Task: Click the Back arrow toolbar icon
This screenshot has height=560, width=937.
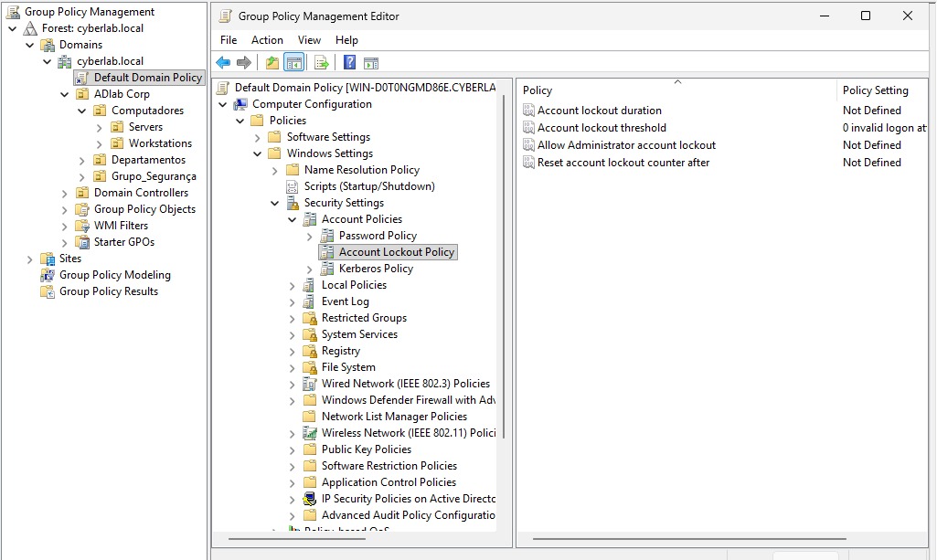Action: (x=223, y=63)
